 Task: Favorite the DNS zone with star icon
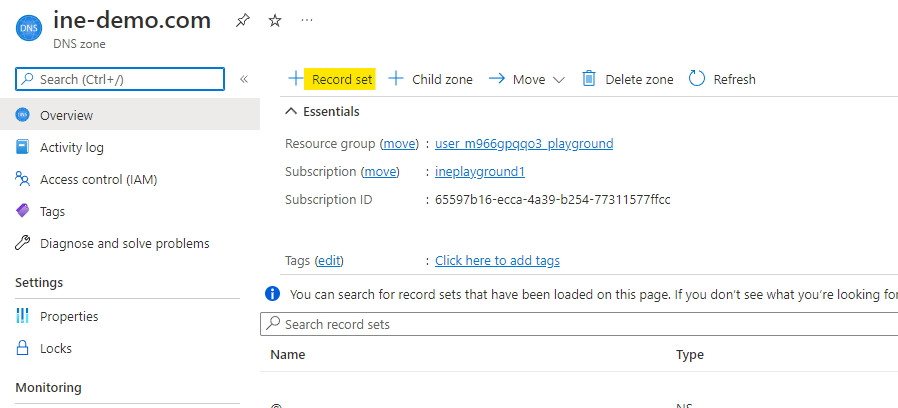point(275,21)
